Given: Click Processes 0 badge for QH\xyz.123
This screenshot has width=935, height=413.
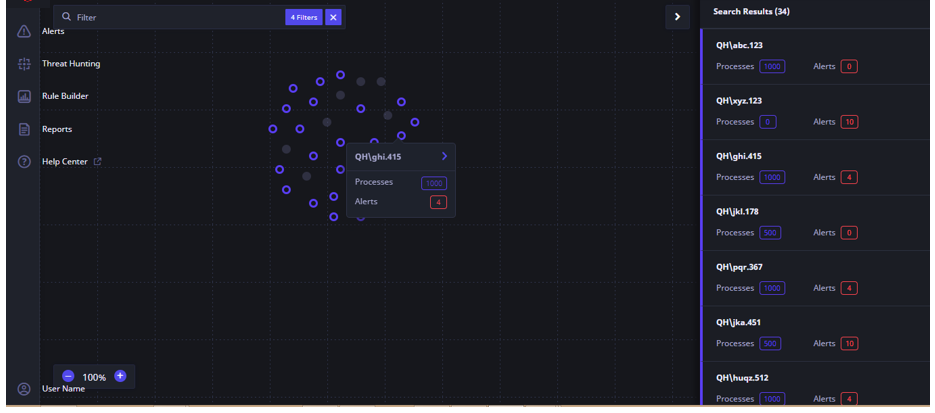Looking at the screenshot, I should tap(767, 122).
